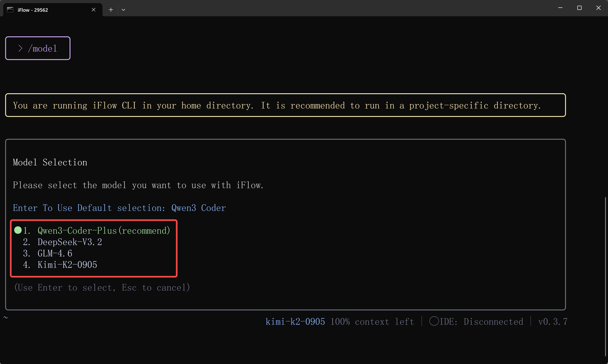The width and height of the screenshot is (608, 364).
Task: Click the Qwen3 Coder default selection text
Action: [198, 208]
